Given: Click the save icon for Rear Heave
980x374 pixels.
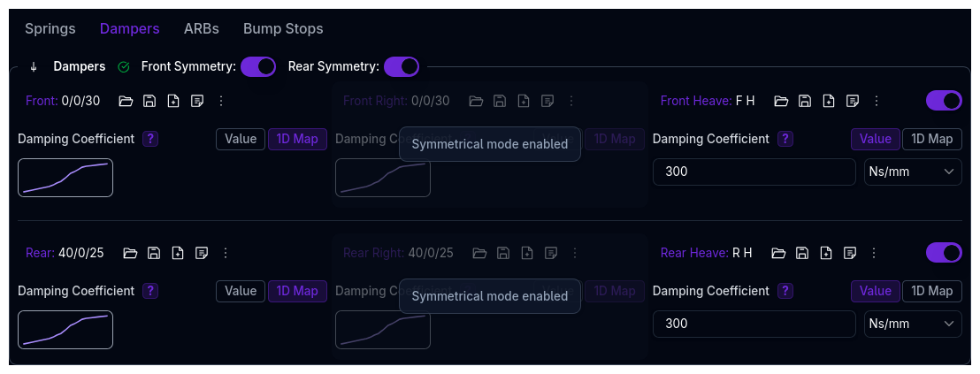Looking at the screenshot, I should click(x=802, y=253).
